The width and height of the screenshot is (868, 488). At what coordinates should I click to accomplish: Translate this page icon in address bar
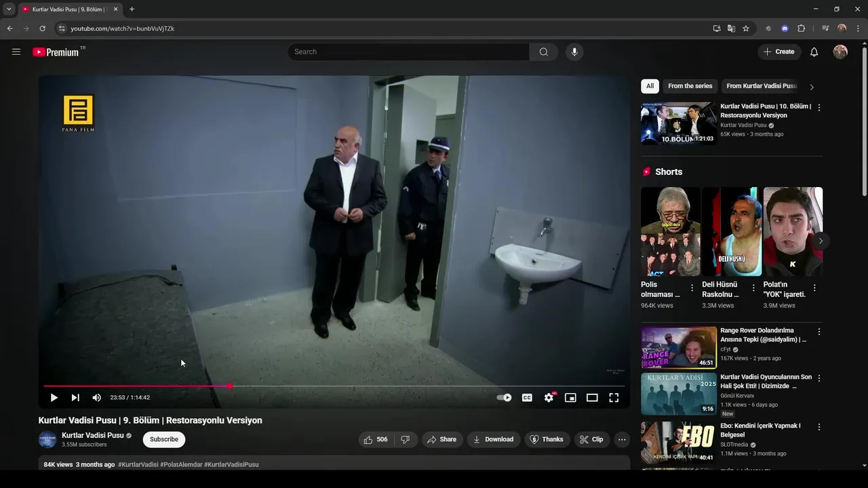coord(731,28)
